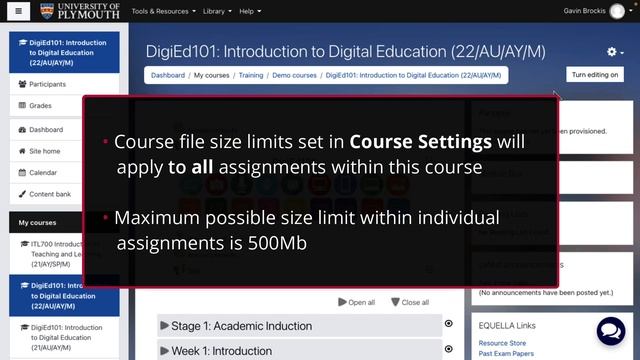Open the Demo courses breadcrumb link
Screen dimensions: 640x360
pos(294,75)
